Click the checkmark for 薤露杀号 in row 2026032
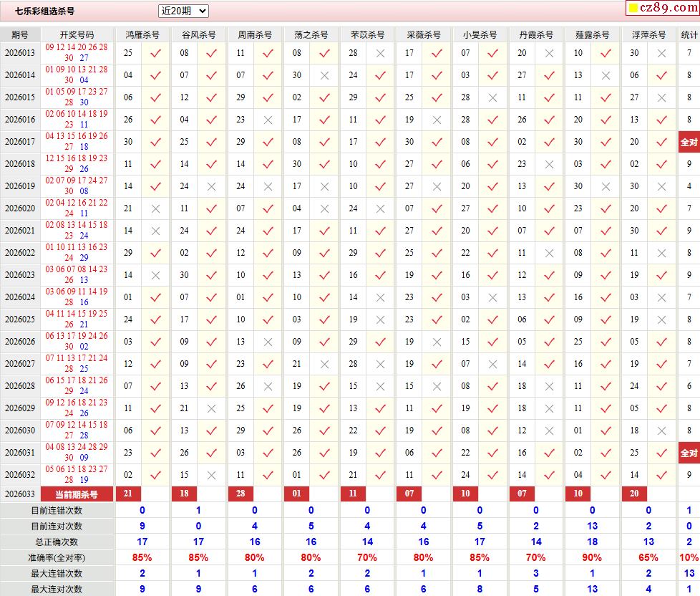Image resolution: width=700 pixels, height=596 pixels. click(606, 475)
